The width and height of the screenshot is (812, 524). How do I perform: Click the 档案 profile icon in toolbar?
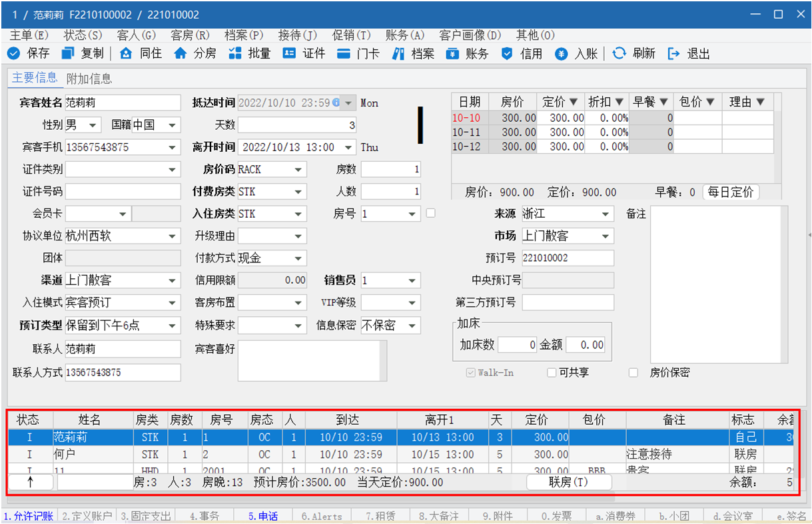[398, 54]
